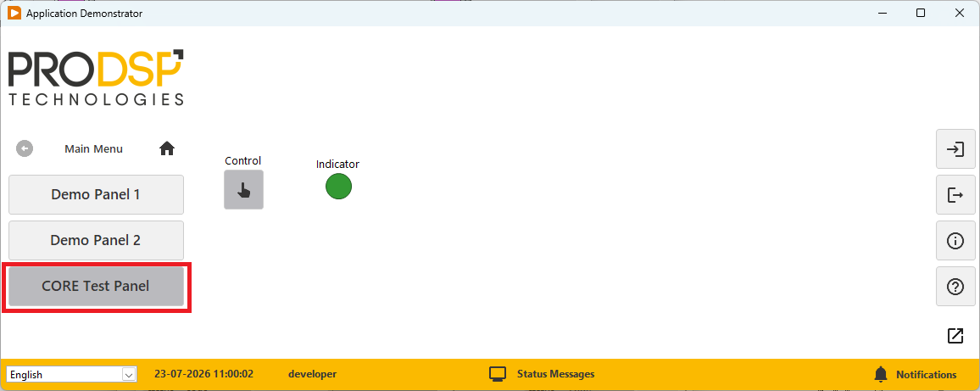Click the Status Messages label
Screen dimensions: 980x391
(x=555, y=374)
